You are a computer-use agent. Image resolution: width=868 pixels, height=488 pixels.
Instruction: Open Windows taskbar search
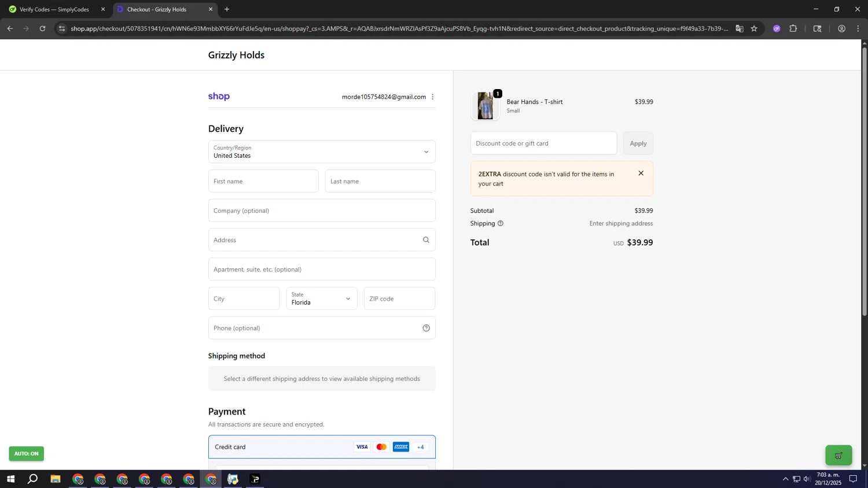tap(33, 479)
